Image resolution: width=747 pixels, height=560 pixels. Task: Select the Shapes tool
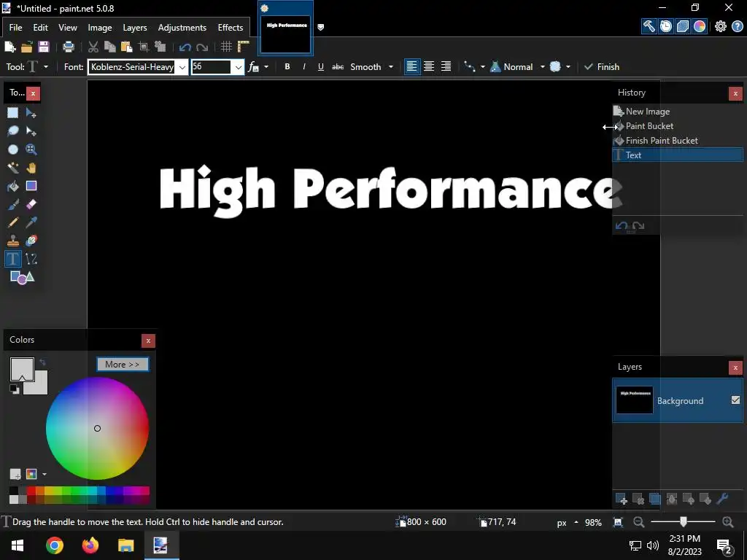point(22,277)
